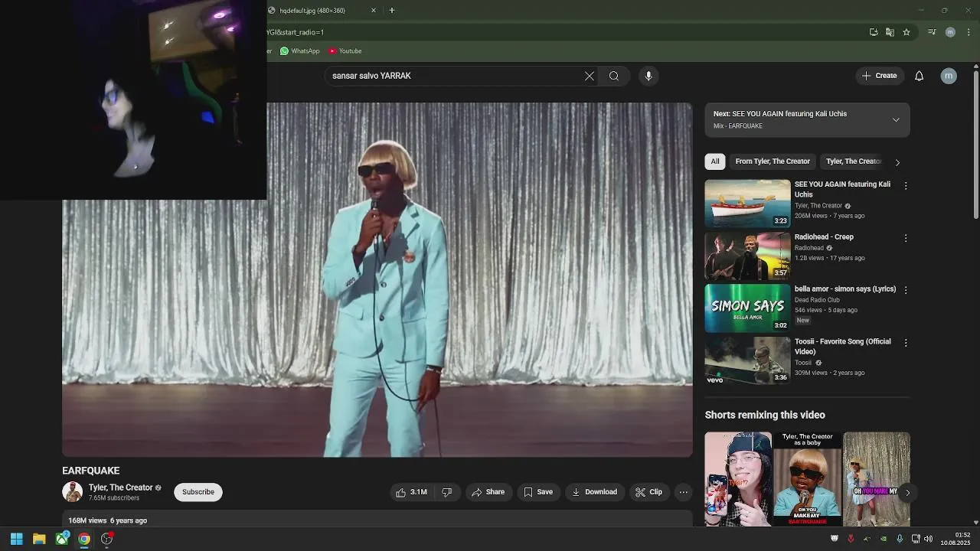Select the cut-off Tyler, The Creator chip

(854, 161)
